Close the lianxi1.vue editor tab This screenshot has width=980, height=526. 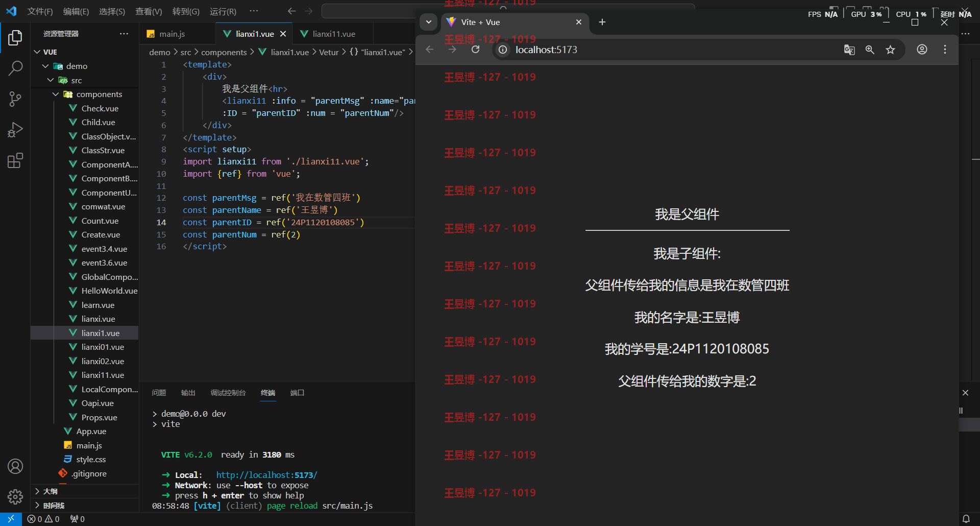[x=283, y=34]
